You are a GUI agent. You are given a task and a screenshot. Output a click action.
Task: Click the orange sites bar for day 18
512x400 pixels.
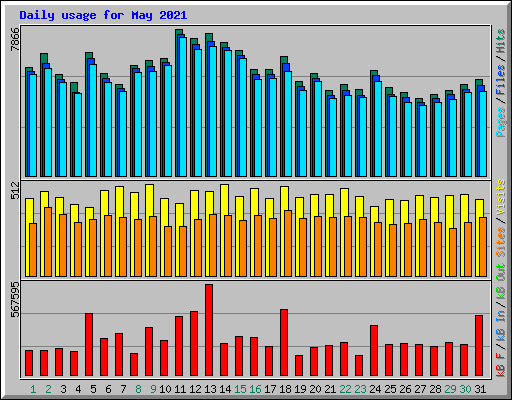(x=288, y=243)
